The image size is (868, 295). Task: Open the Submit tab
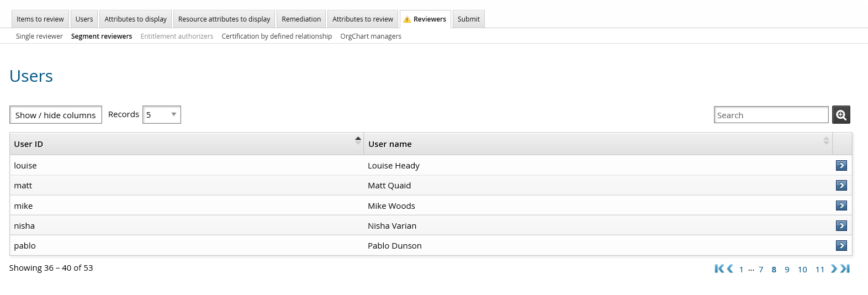[x=468, y=19]
